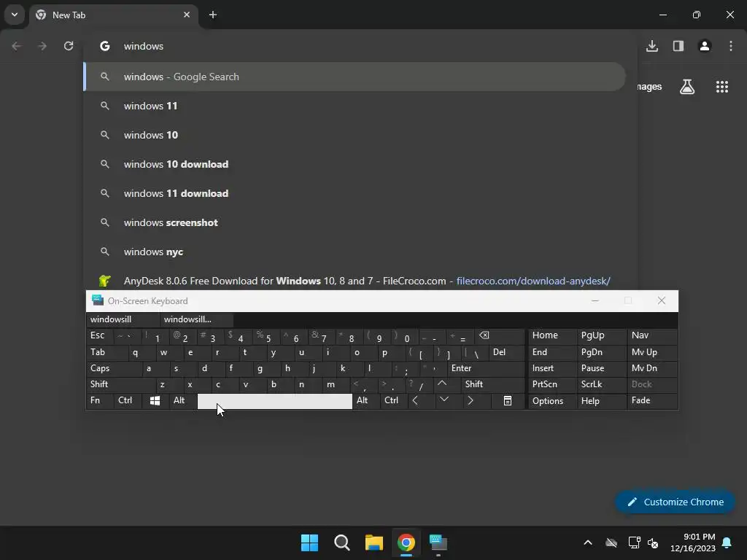Toggle the right Shift key
Screen dimensions: 747x560
point(492,384)
